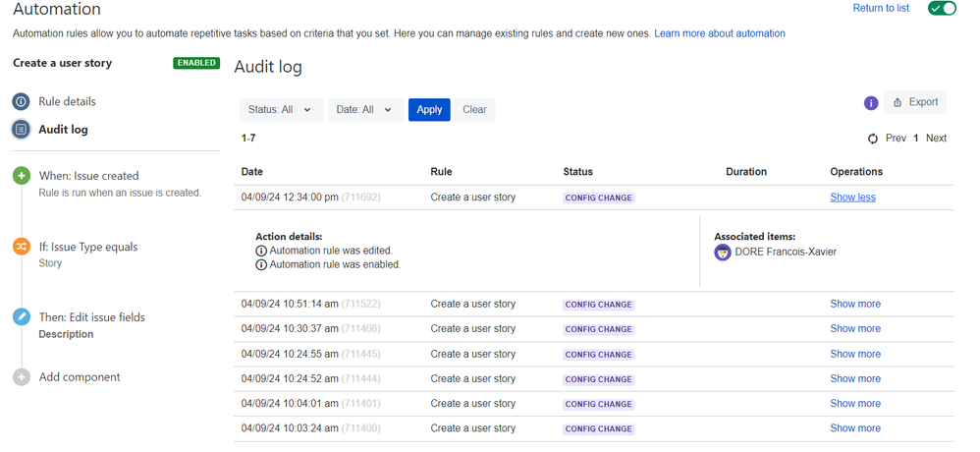The height and width of the screenshot is (452, 980).
Task: Click info icon next to rule was enabled
Action: [261, 265]
